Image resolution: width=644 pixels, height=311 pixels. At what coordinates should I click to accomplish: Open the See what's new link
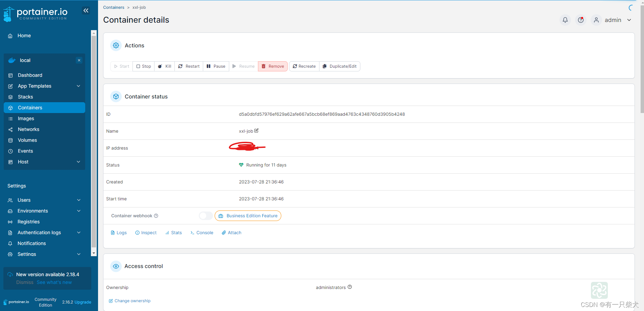[x=54, y=282]
